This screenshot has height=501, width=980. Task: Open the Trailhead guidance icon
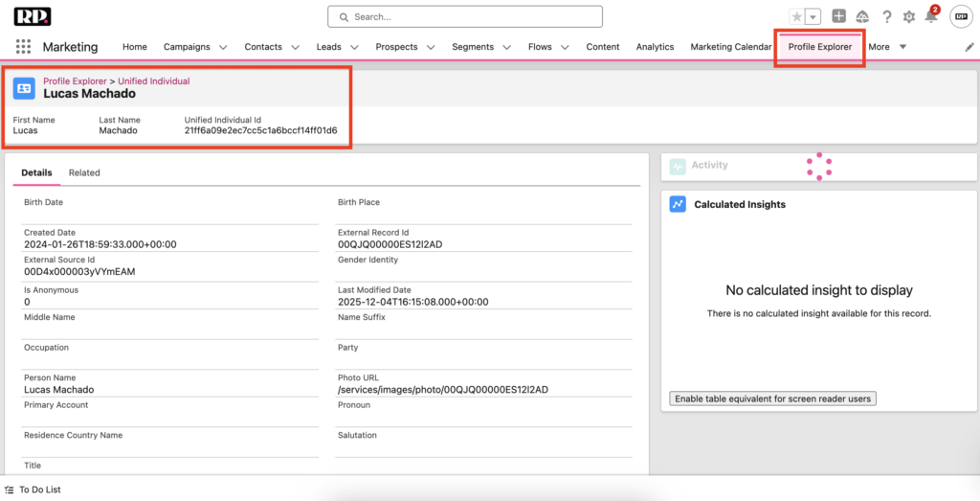click(x=862, y=17)
